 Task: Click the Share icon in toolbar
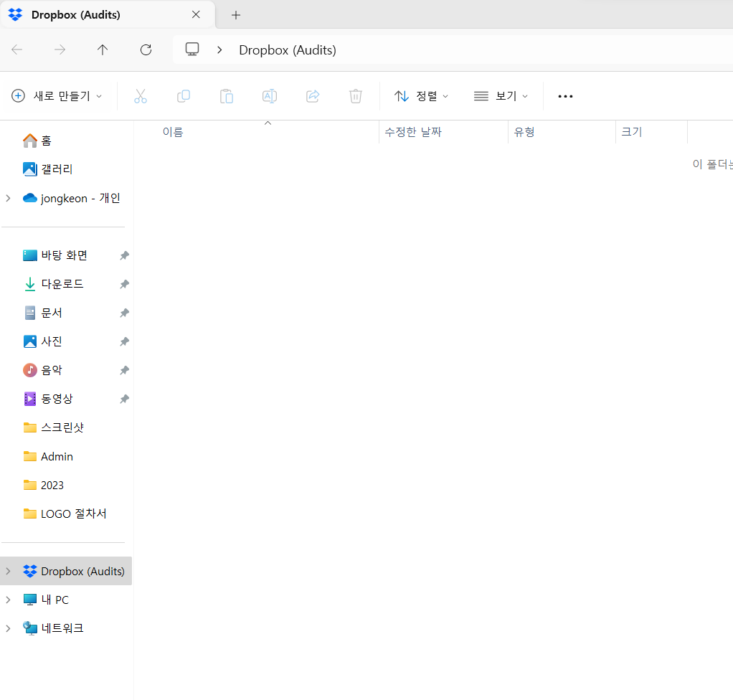tap(313, 96)
